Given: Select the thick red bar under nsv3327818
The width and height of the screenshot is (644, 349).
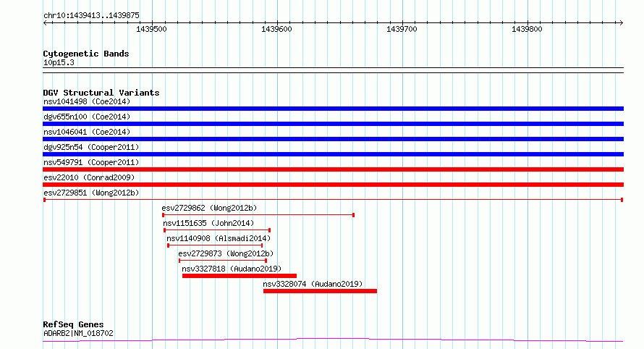Looking at the screenshot, I should click(240, 276).
